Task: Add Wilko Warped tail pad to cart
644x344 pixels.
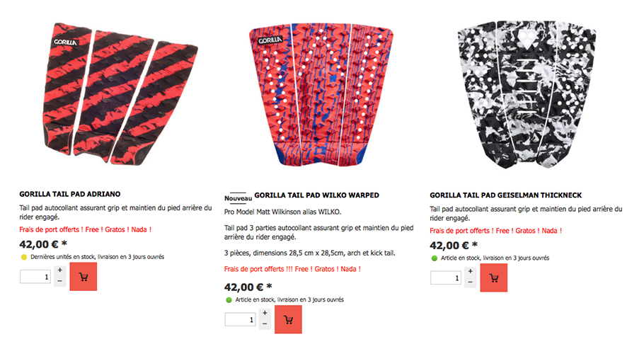Action: [288, 319]
